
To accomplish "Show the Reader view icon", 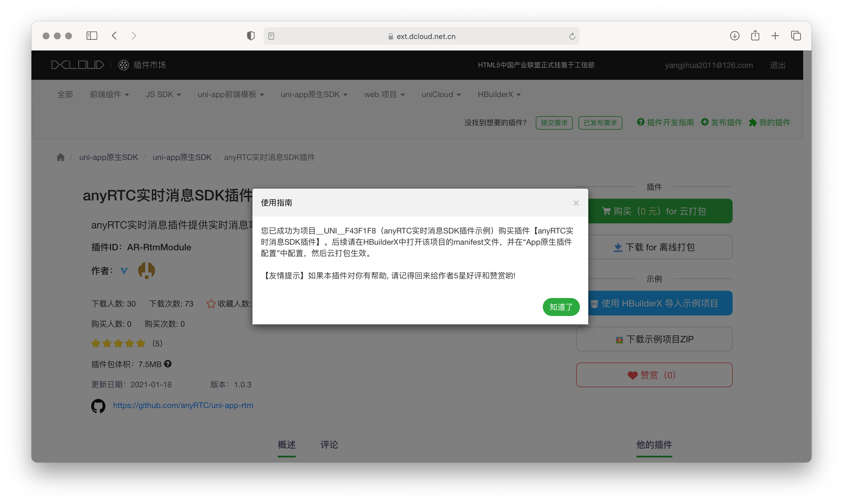I will 271,36.
